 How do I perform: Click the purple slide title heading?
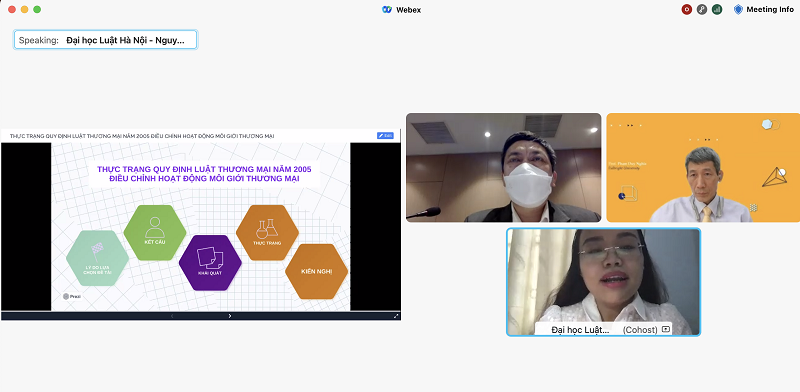pos(204,174)
